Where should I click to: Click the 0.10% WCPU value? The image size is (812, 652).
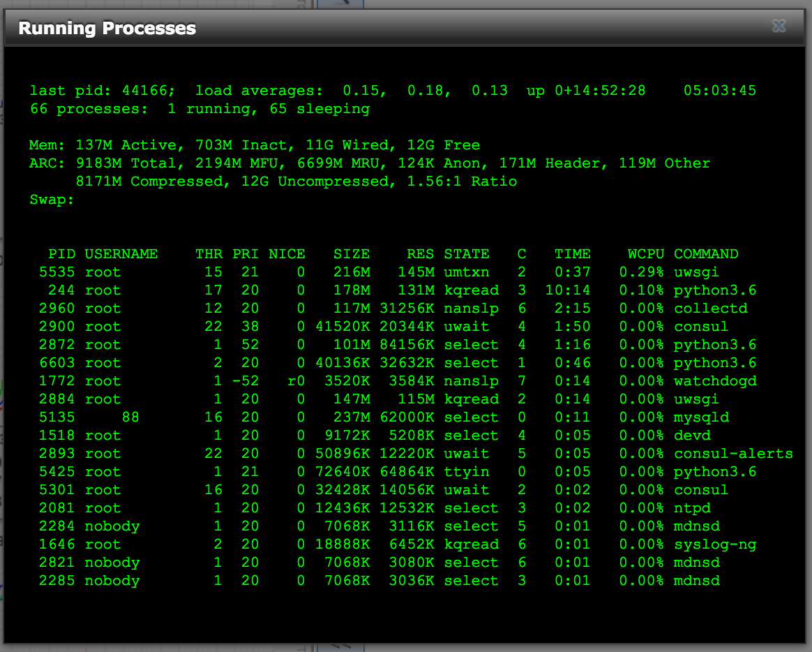click(642, 290)
